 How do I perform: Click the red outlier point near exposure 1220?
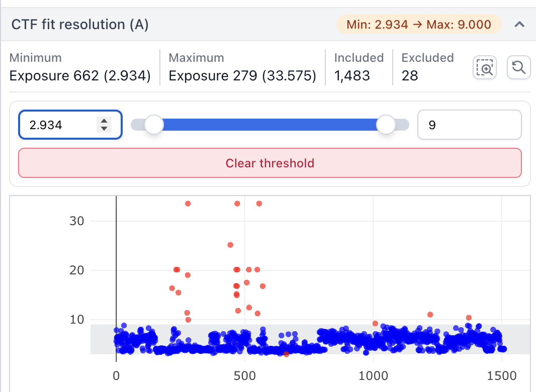(430, 315)
